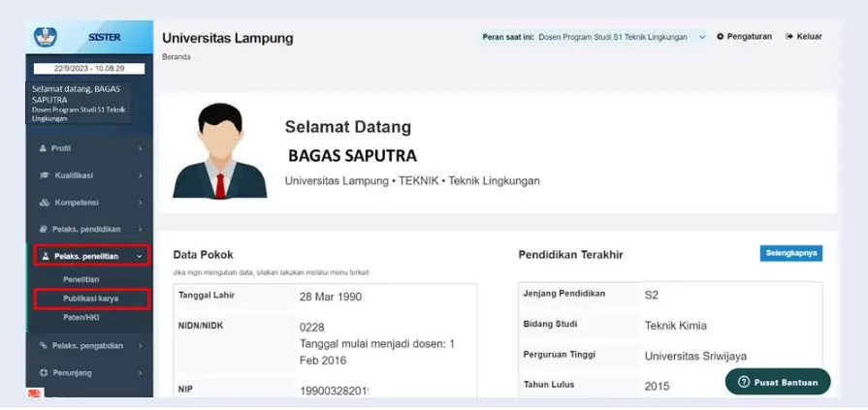Click the BAGAS SAPUTRA name in welcome card

(x=352, y=156)
